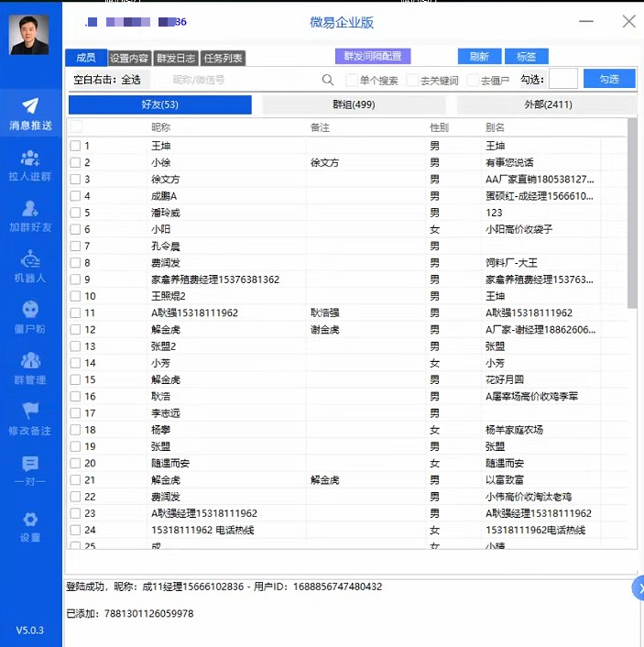Select the 修改备注 flag icon

click(x=30, y=411)
